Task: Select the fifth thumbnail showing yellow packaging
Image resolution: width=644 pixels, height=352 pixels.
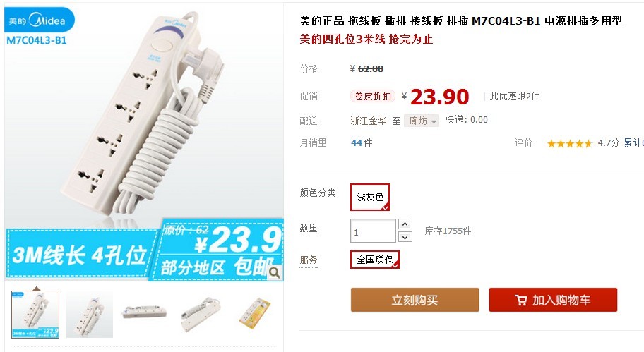Action: pos(256,314)
